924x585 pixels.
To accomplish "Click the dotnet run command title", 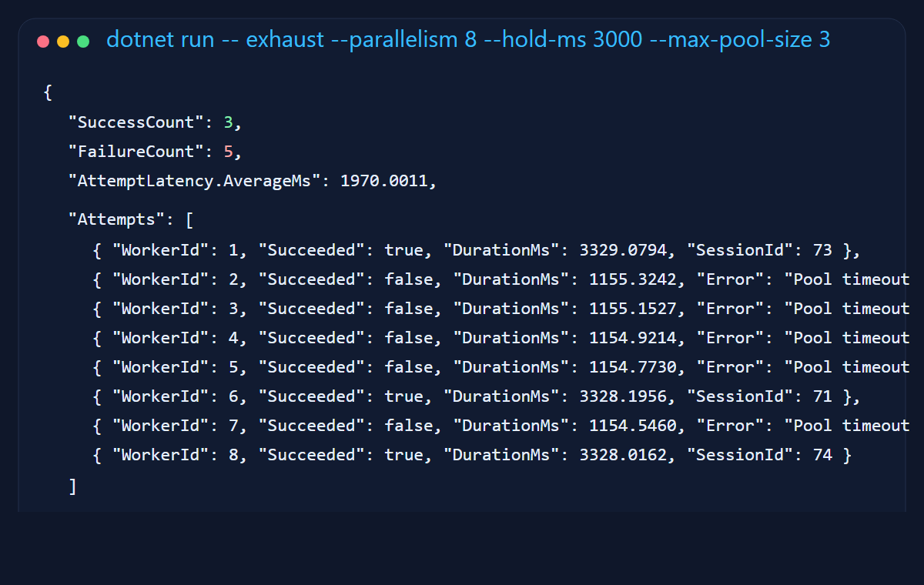I will tap(468, 39).
